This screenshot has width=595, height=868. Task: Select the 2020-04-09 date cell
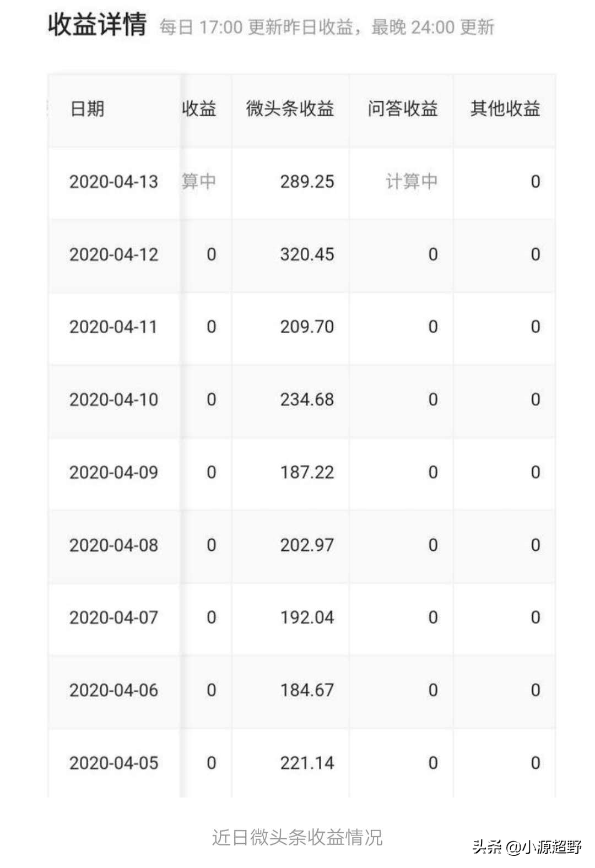113,473
